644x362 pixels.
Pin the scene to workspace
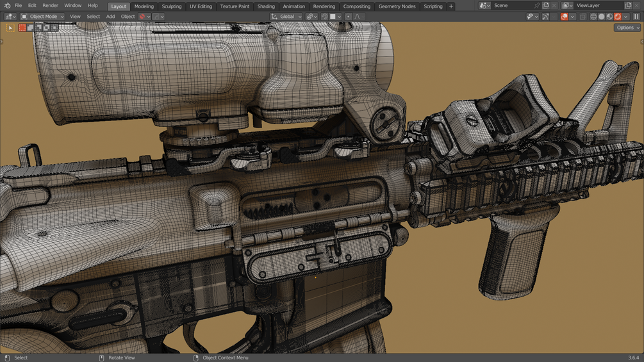[537, 6]
